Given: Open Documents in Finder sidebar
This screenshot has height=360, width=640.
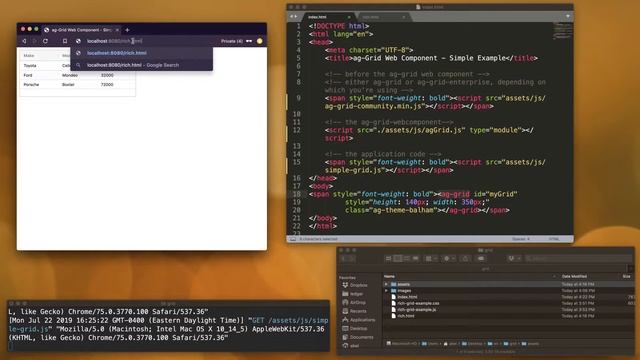Looking at the screenshot, I should click(x=357, y=337).
